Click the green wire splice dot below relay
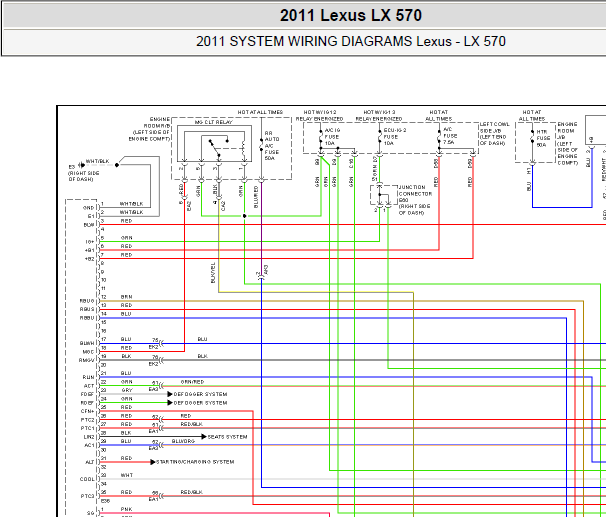Image resolution: width=606 pixels, height=517 pixels. (x=244, y=216)
